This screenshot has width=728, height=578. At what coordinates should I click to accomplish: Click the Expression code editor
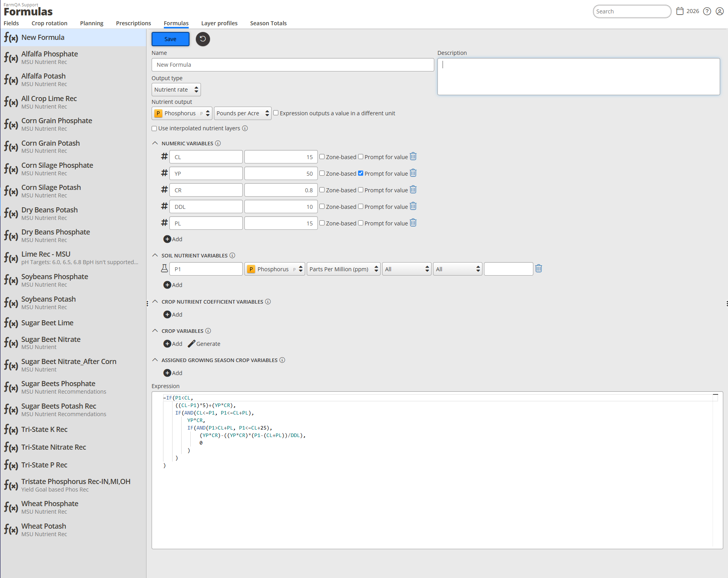437,470
